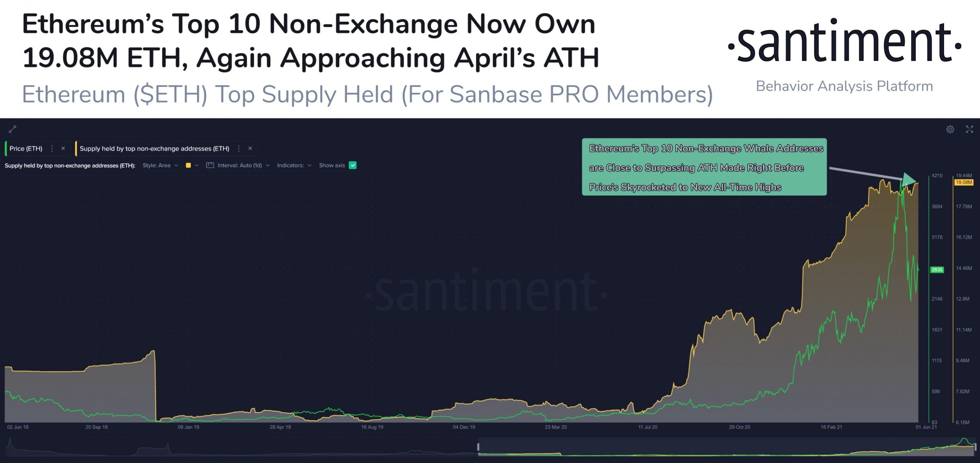Open the Style: Area dropdown

pos(160,165)
